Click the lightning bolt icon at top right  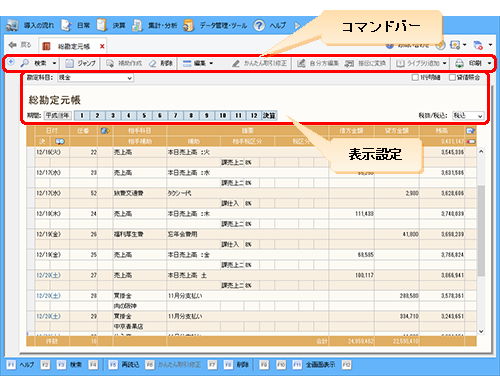click(440, 45)
